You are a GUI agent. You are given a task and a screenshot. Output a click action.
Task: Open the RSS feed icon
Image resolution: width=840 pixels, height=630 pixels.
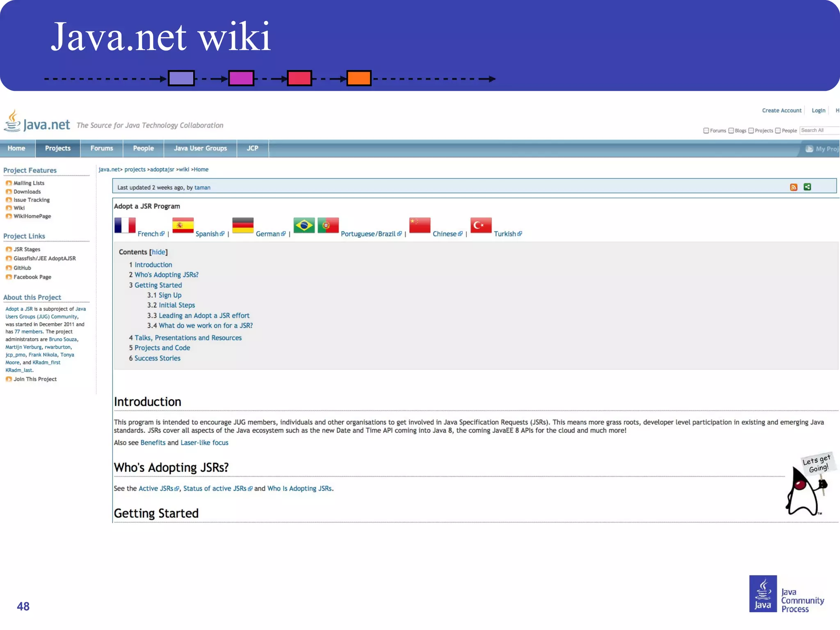coord(794,187)
